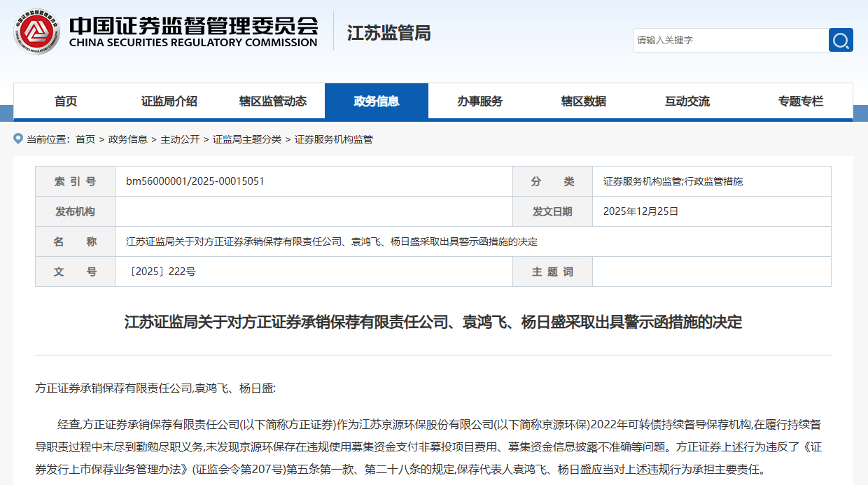Open the 证监局介绍 navigation tab

(x=169, y=101)
